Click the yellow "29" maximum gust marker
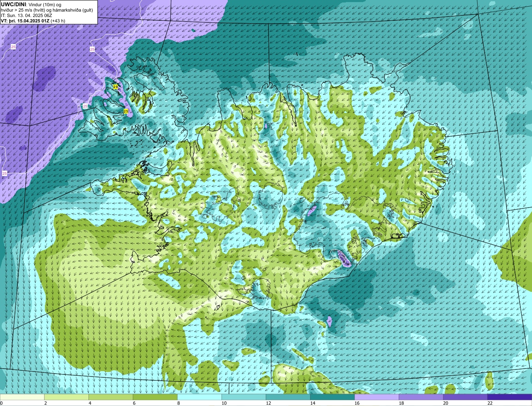Viewport: 532px width, 406px height. (x=116, y=86)
